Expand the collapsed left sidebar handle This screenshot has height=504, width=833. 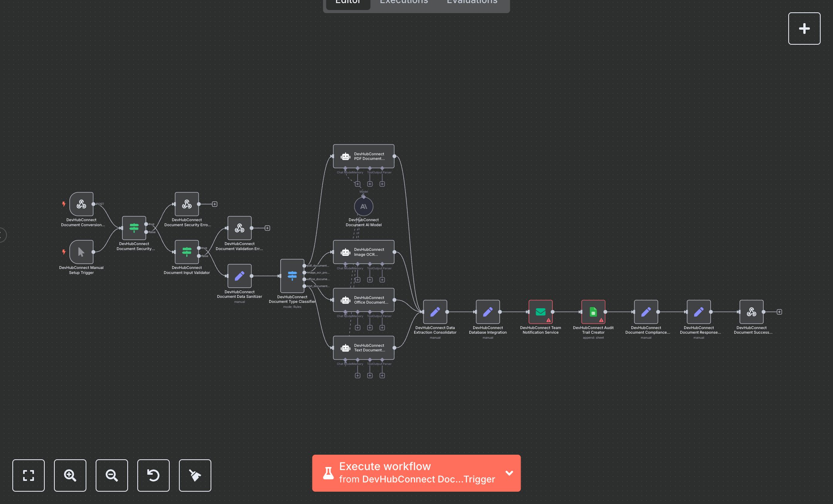(2, 235)
